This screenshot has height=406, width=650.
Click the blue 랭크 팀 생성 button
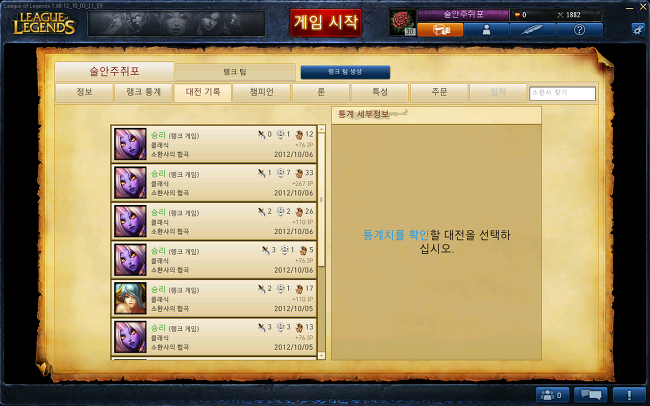coord(345,72)
